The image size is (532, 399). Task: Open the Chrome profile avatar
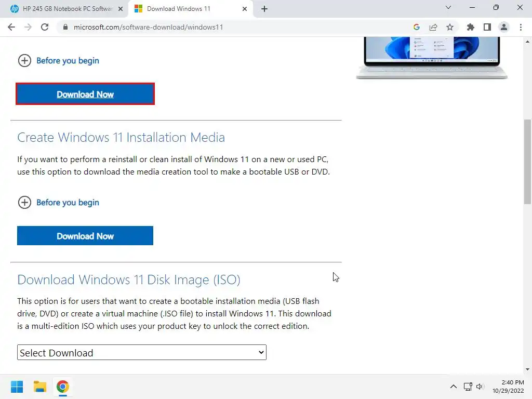click(x=504, y=27)
